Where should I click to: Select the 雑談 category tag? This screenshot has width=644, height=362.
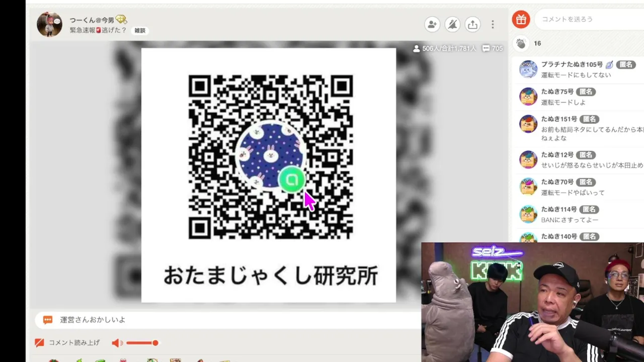(139, 31)
